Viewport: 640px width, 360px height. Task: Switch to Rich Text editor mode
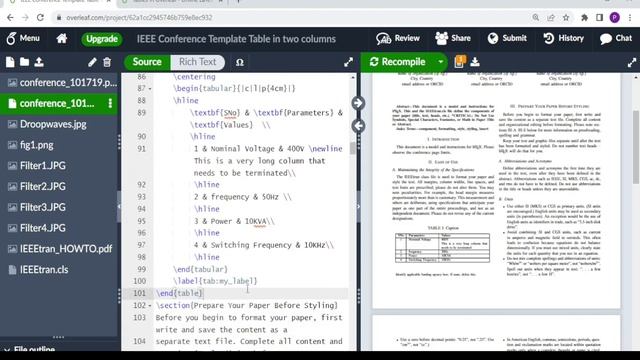point(198,62)
